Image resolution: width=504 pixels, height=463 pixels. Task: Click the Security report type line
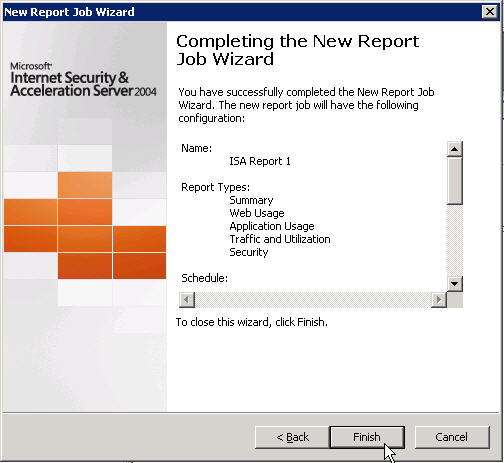(x=249, y=252)
